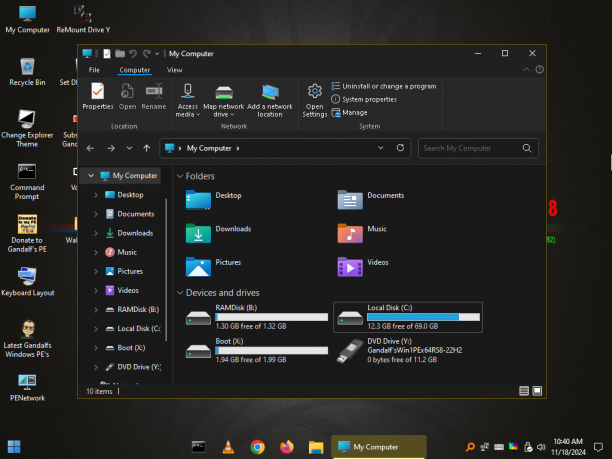This screenshot has height=459, width=612.
Task: Open Keyboard Layout desktop shortcut
Action: click(27, 282)
